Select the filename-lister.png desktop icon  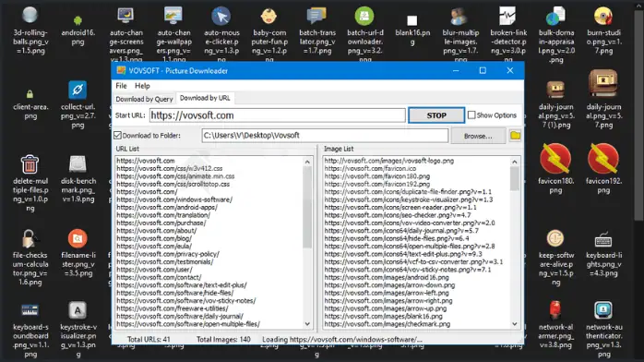pos(78,238)
